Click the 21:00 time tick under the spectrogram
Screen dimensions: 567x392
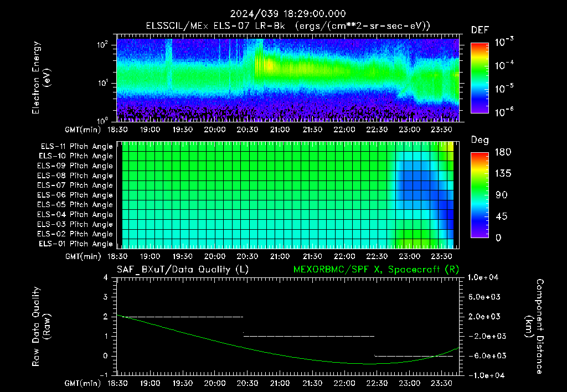280,130
